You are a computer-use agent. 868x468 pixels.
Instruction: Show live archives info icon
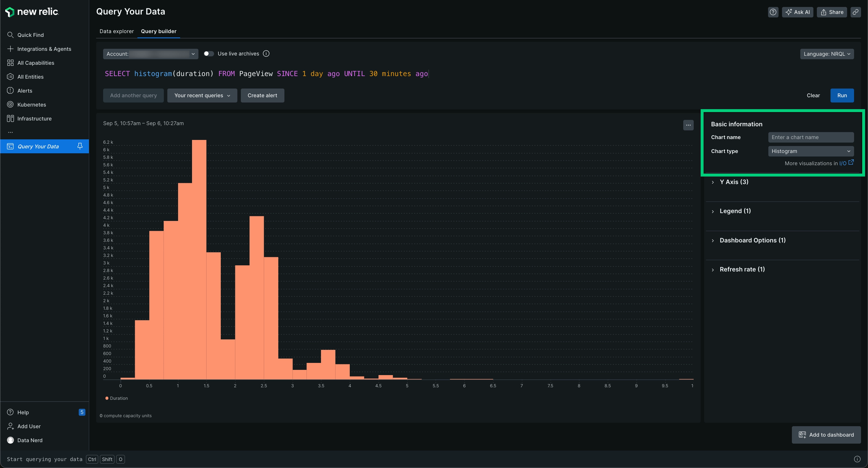(x=266, y=54)
